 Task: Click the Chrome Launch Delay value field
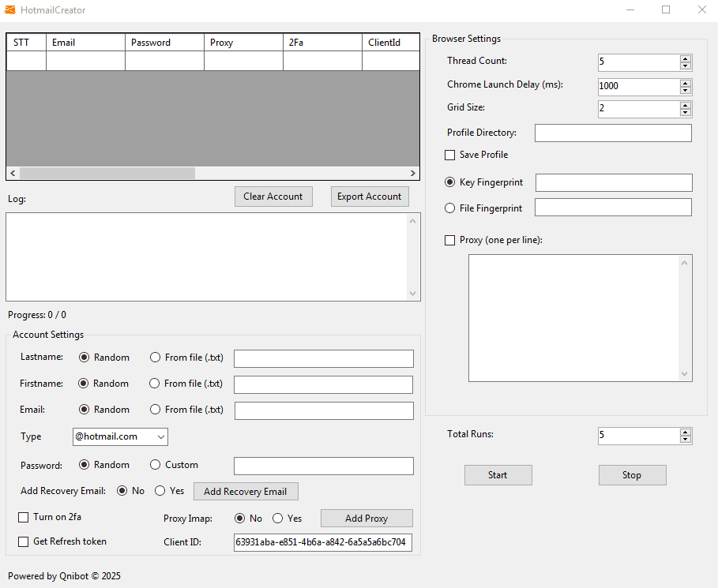coord(639,87)
